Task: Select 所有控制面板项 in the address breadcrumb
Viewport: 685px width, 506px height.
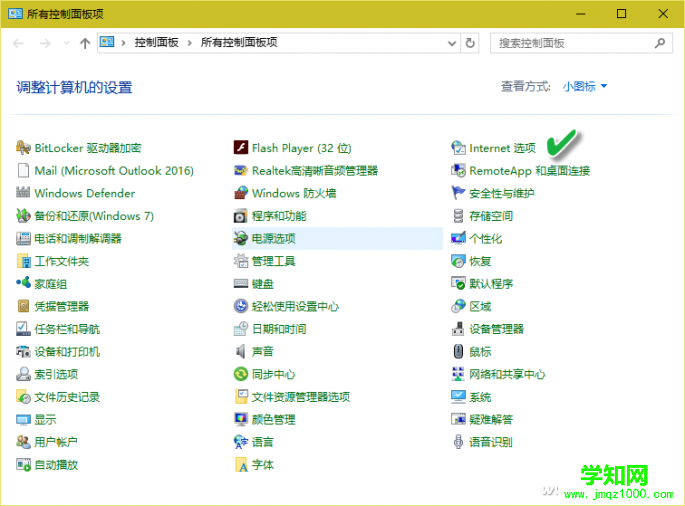Action: pyautogui.click(x=239, y=42)
